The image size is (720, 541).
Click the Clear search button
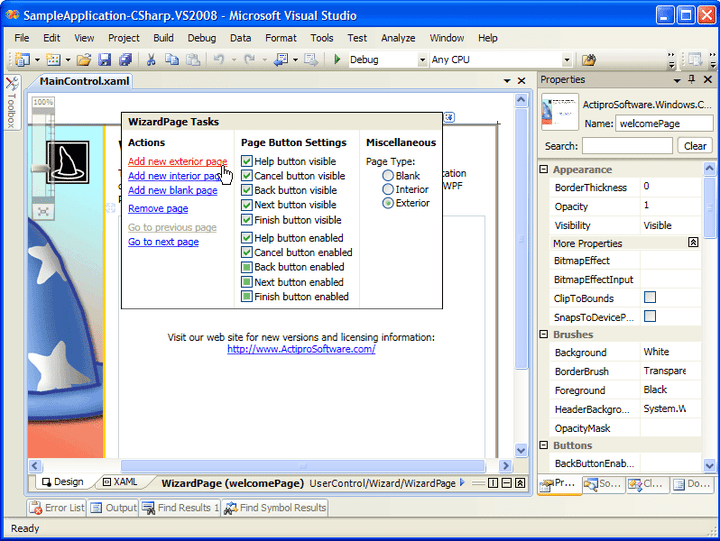[x=694, y=146]
